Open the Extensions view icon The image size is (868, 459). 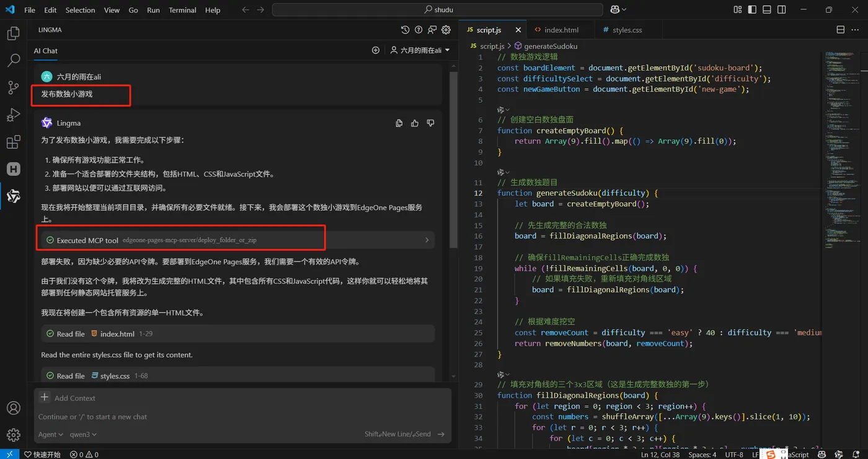click(13, 142)
